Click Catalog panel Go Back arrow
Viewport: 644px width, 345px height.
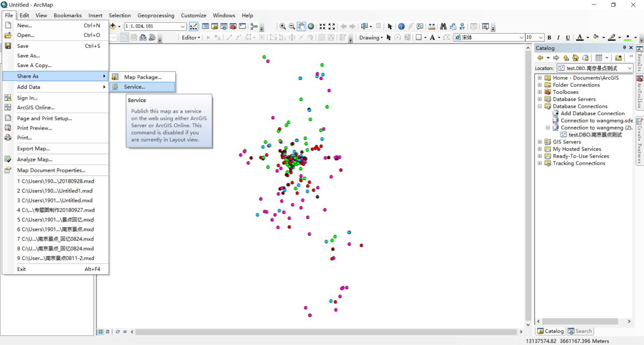click(540, 58)
